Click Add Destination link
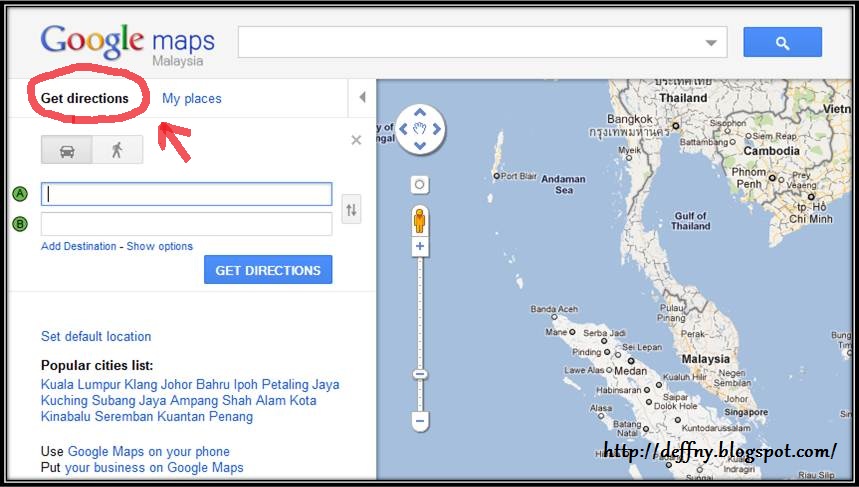The width and height of the screenshot is (859, 487). click(x=78, y=247)
